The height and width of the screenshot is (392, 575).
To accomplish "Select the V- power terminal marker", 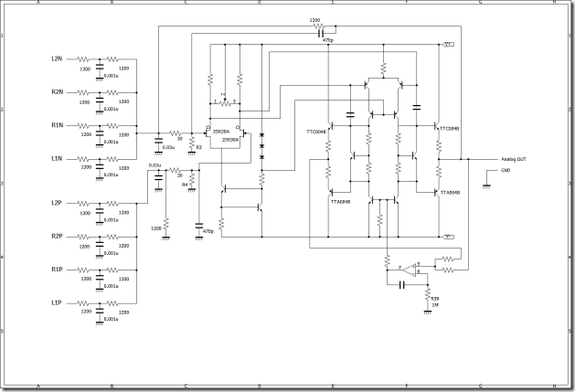I will (x=449, y=237).
